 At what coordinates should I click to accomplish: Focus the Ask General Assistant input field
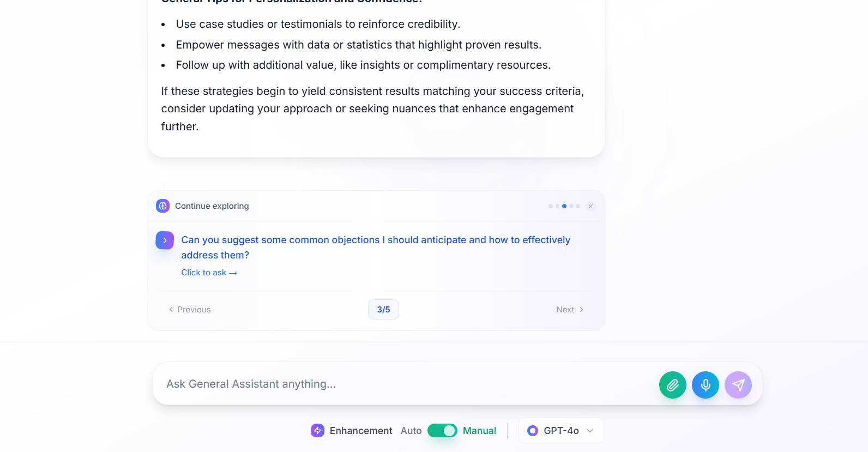click(403, 384)
